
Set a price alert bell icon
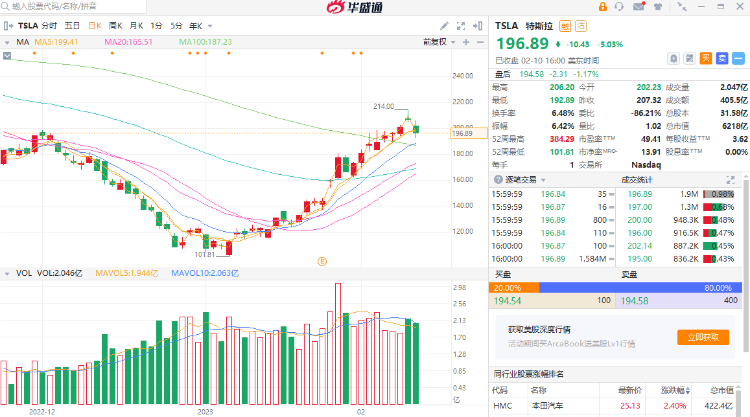(673, 59)
